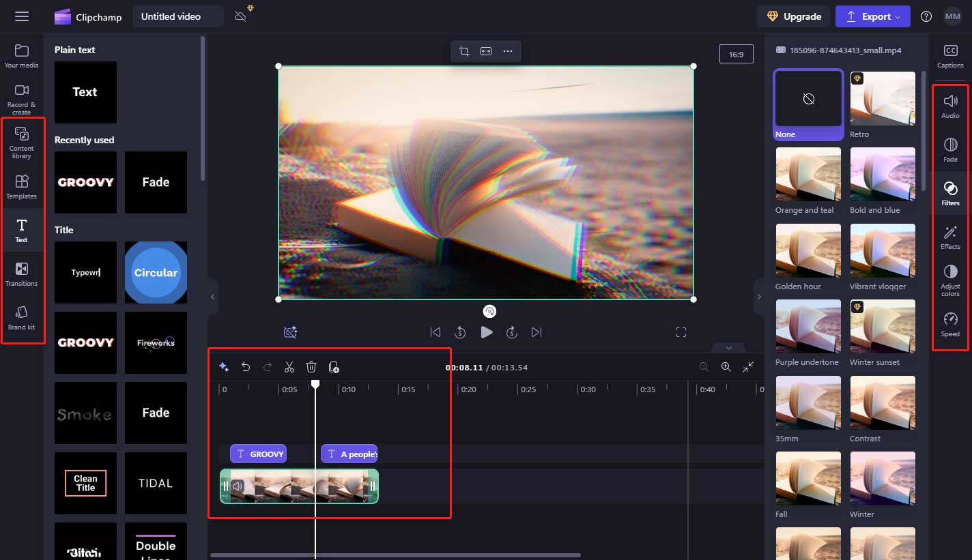
Task: Delete clip with the trash icon
Action: click(x=311, y=367)
